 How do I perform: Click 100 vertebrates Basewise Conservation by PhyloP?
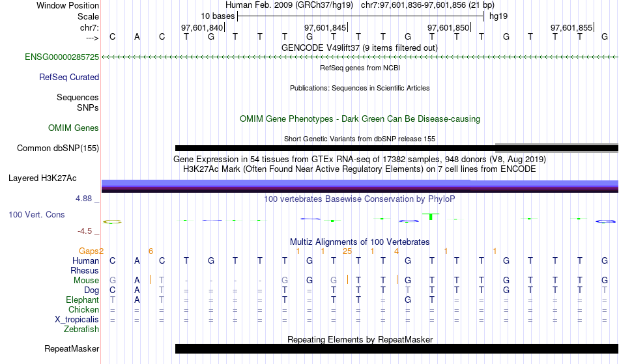(x=360, y=199)
